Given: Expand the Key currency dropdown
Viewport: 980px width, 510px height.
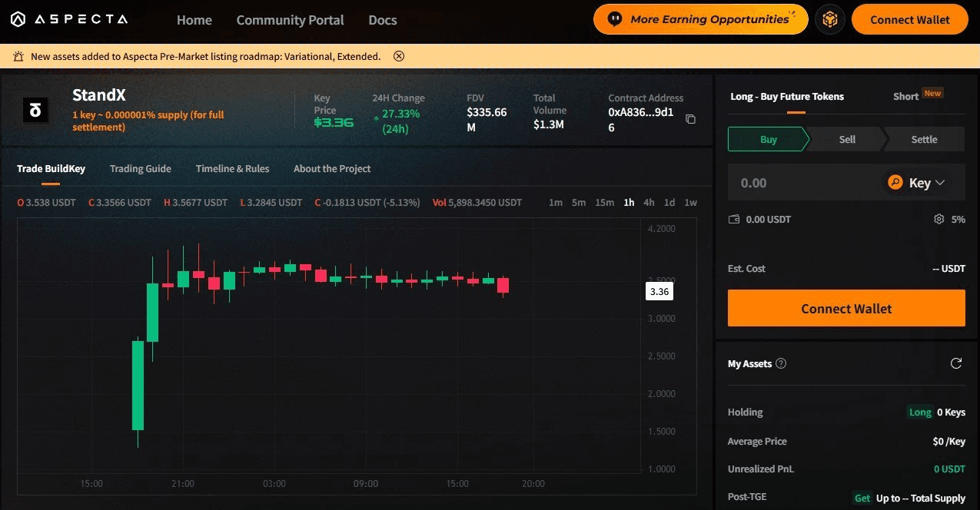Looking at the screenshot, I should pos(918,183).
